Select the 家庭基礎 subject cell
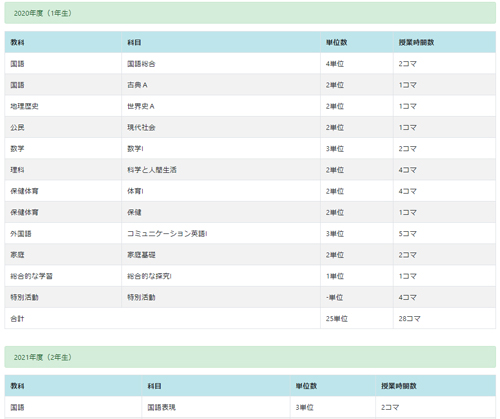500x419 pixels. coord(221,255)
